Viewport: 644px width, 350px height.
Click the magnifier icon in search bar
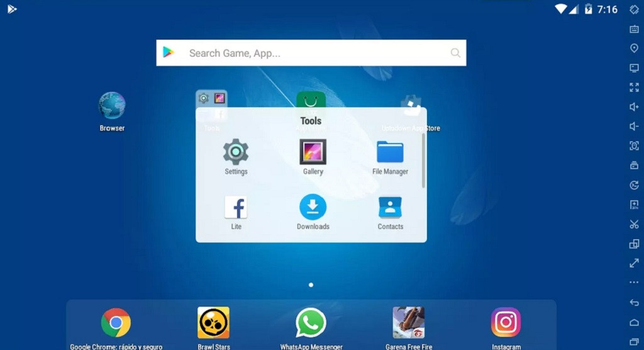point(455,54)
